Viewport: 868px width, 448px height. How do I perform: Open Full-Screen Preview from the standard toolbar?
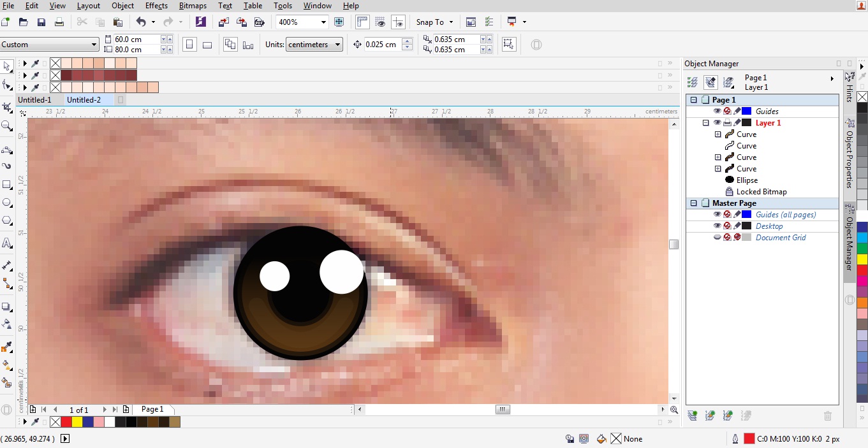pos(339,22)
